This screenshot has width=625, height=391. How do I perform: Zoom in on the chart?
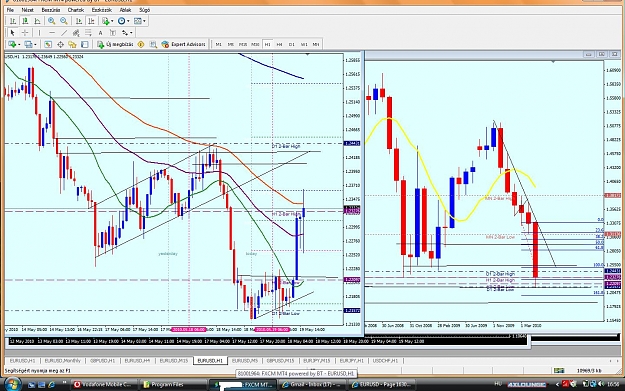(x=51, y=21)
